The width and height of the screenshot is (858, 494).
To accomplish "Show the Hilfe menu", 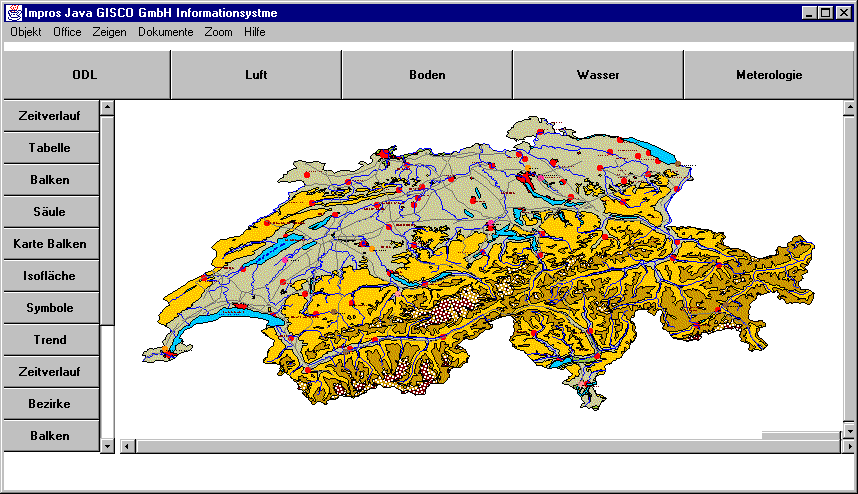I will [254, 32].
